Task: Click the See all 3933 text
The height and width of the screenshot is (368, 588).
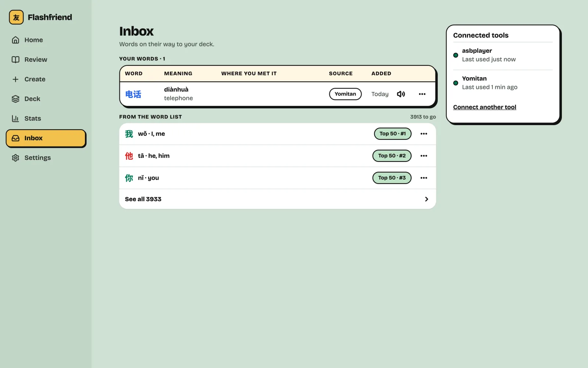Action: [x=143, y=199]
